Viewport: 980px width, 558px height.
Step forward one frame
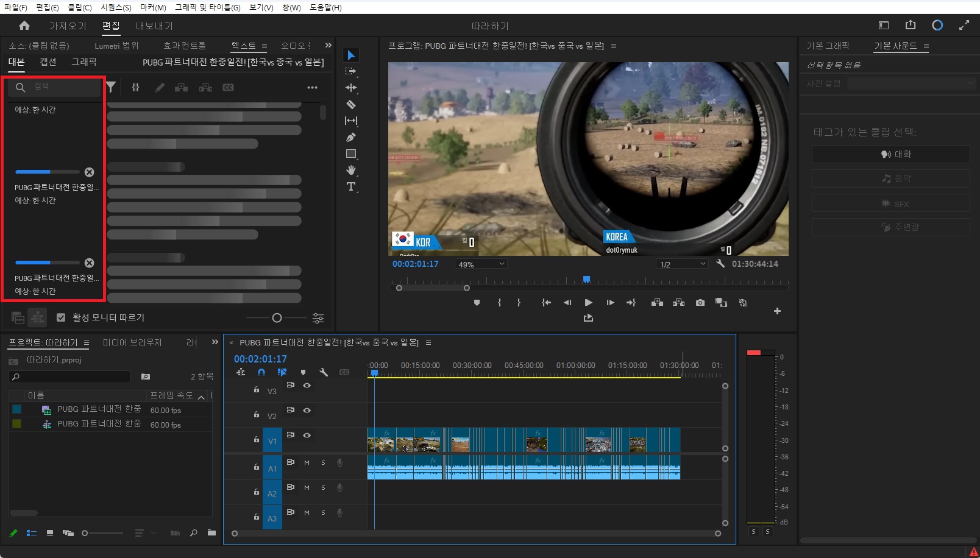[610, 302]
